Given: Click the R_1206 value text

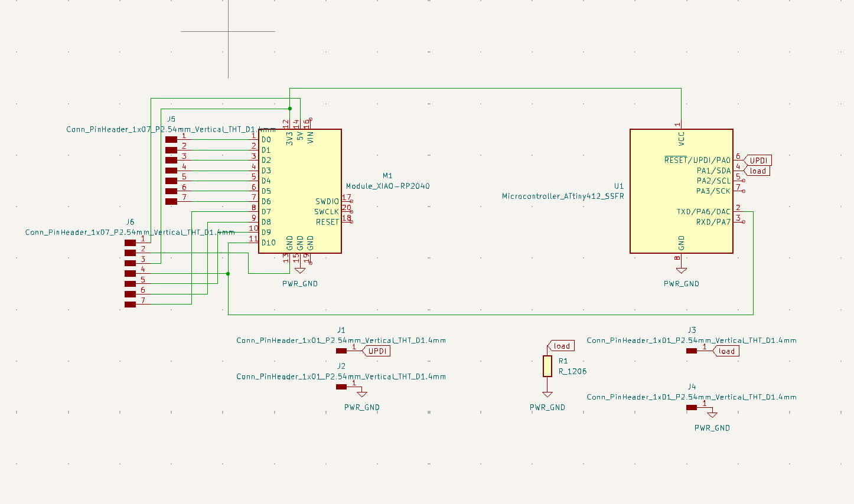Looking at the screenshot, I should point(573,371).
